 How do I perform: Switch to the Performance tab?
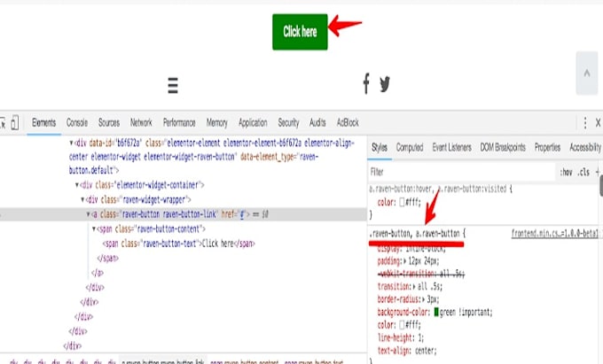coord(179,123)
